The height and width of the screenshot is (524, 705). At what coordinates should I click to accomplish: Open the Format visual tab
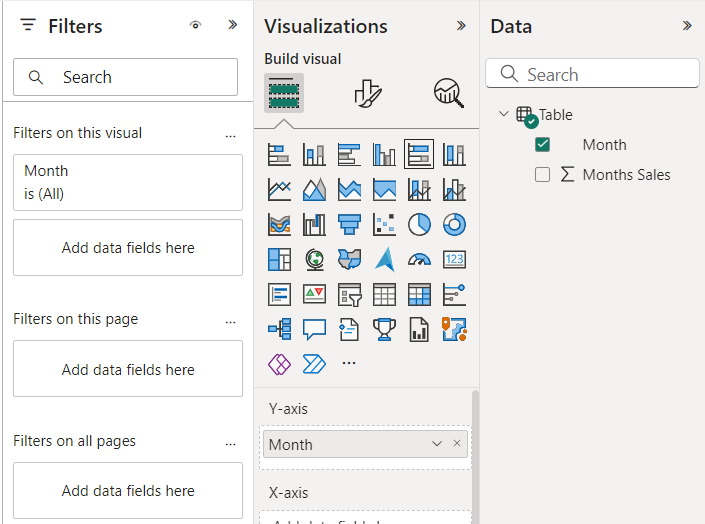point(367,93)
